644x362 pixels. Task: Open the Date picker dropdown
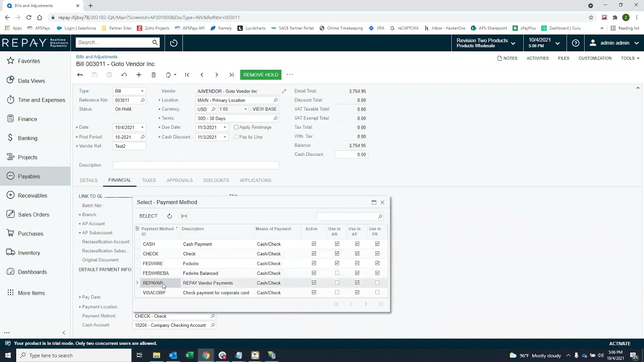click(x=142, y=128)
